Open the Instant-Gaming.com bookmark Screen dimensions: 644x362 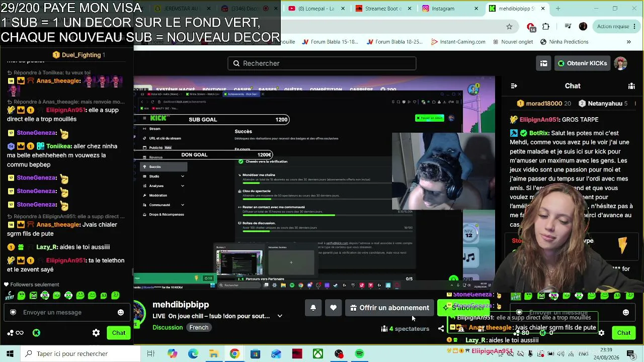[458, 42]
